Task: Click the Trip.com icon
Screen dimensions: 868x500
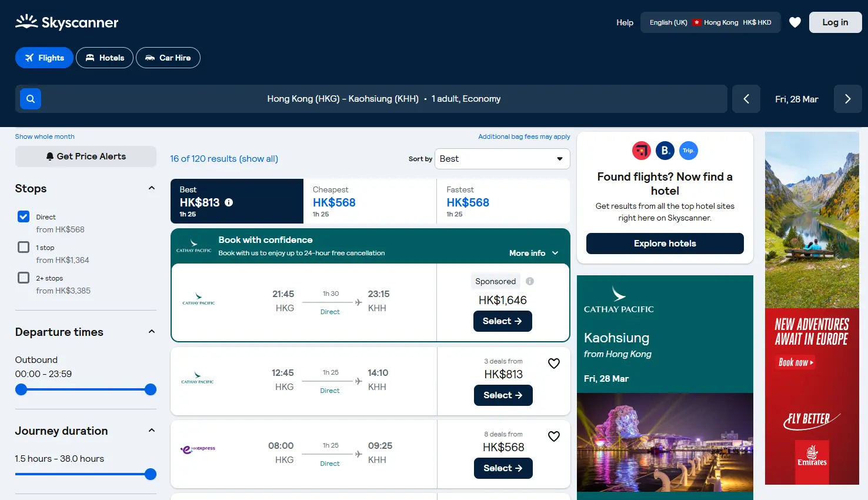Action: [689, 151]
